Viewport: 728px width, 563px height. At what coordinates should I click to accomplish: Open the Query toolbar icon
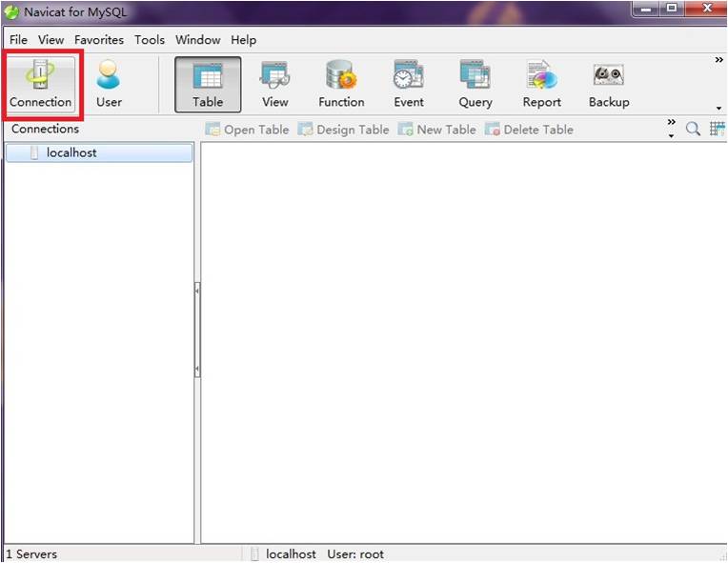pos(475,84)
